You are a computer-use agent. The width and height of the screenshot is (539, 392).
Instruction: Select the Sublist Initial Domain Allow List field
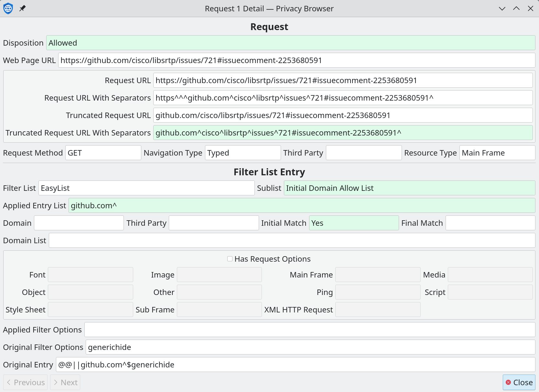[409, 188]
